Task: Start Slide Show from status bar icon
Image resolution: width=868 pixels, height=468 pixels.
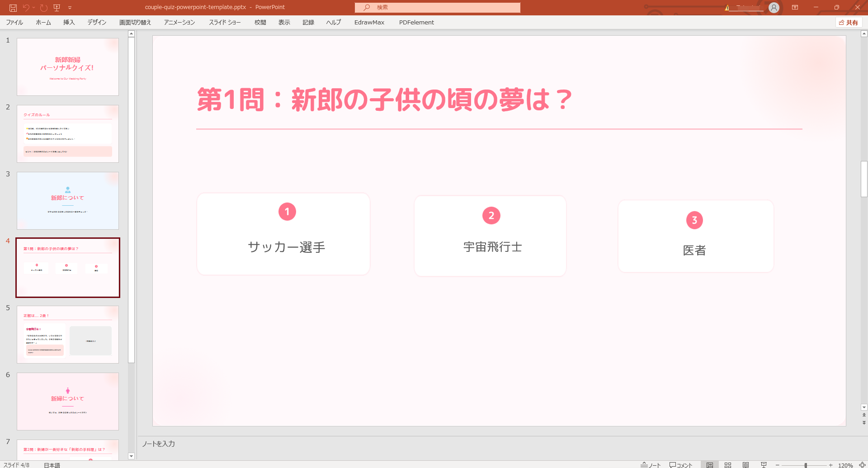Action: [764, 465]
